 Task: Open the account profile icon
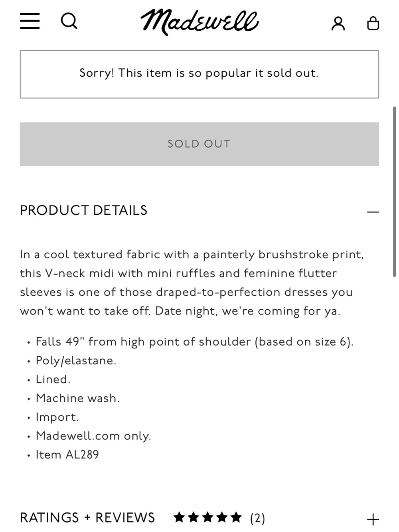[x=338, y=24]
